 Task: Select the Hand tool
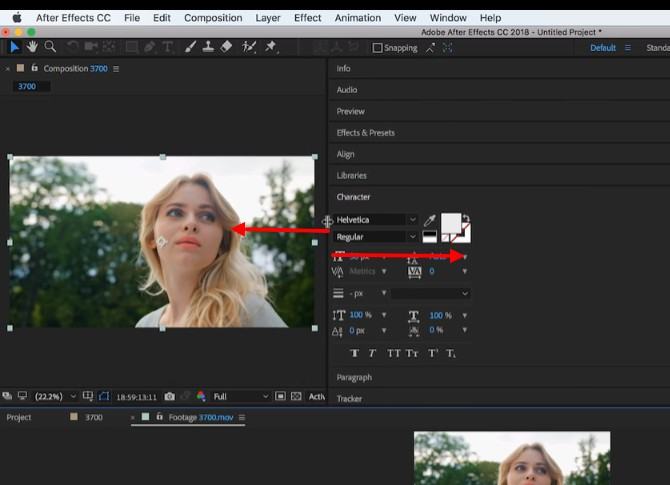pos(32,47)
